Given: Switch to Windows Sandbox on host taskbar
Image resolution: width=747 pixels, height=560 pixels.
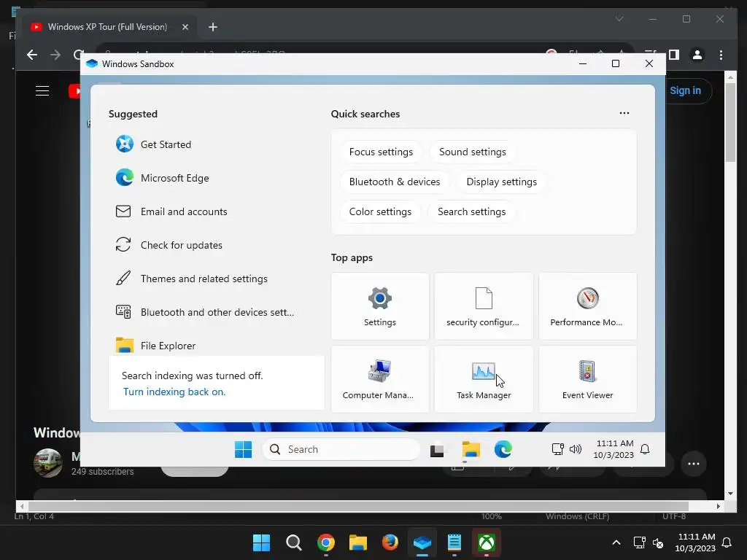Looking at the screenshot, I should pyautogui.click(x=422, y=542).
